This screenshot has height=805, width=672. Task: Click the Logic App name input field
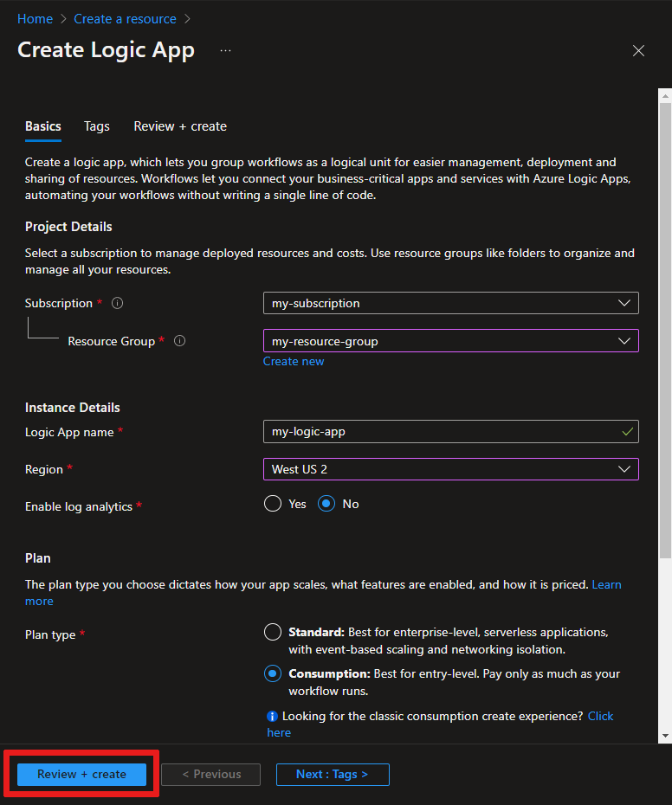[x=450, y=431]
